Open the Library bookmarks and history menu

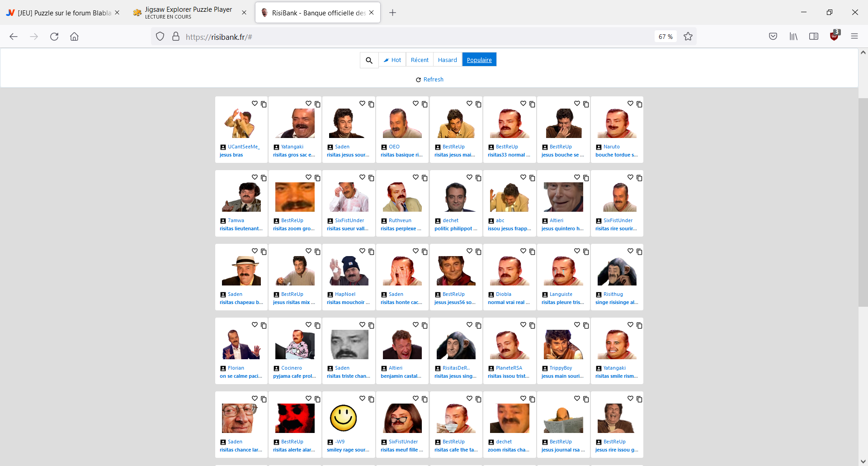coord(793,37)
